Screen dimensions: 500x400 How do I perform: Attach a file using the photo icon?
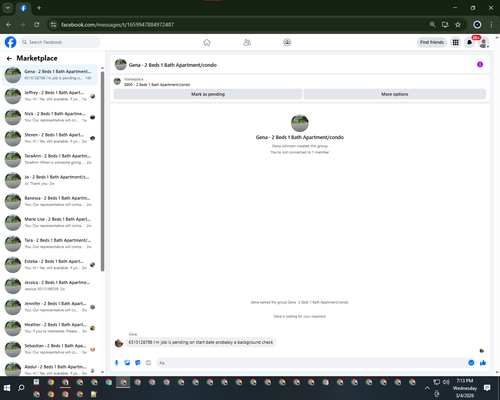(x=127, y=363)
